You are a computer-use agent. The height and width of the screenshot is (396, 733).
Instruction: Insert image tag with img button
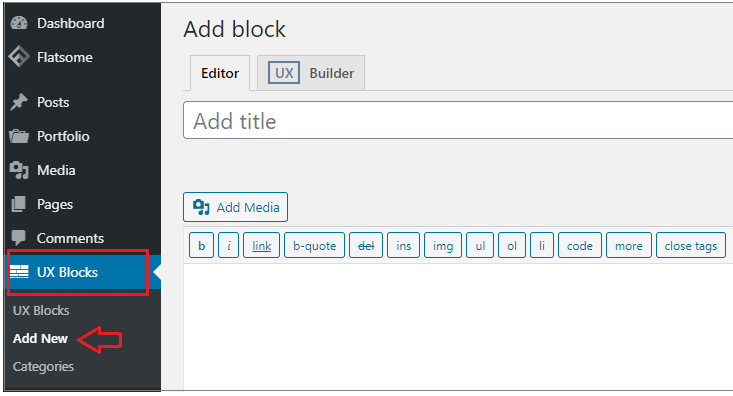click(443, 245)
